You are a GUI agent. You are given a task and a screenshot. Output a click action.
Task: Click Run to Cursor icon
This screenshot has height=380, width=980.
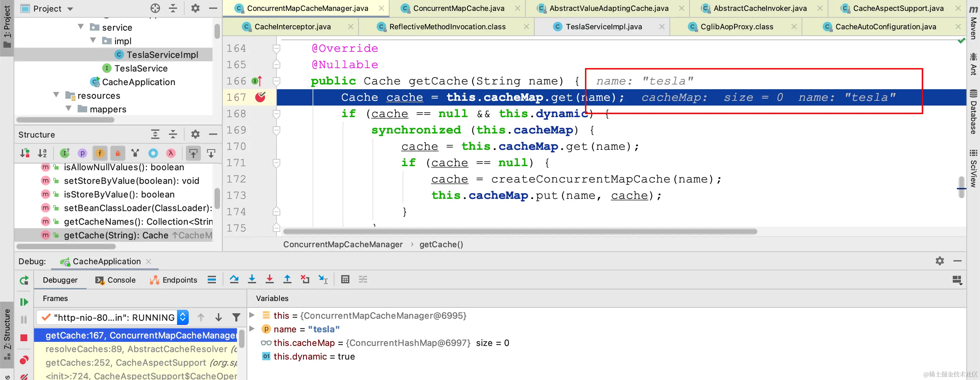pos(322,280)
